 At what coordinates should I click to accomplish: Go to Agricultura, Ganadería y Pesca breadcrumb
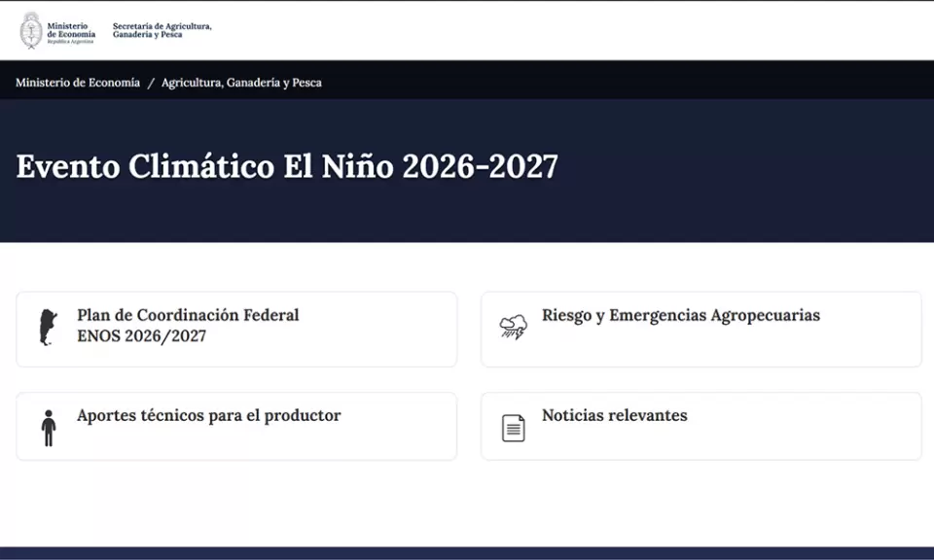click(241, 83)
